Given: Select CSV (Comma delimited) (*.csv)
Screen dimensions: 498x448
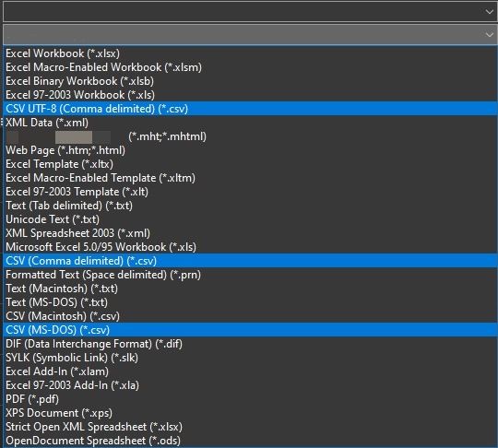Looking at the screenshot, I should click(250, 261).
